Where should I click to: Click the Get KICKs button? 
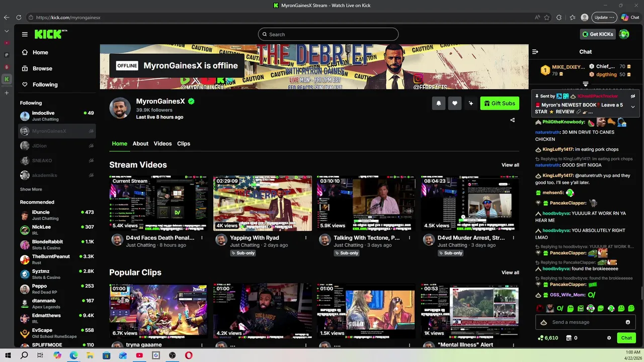(x=598, y=34)
